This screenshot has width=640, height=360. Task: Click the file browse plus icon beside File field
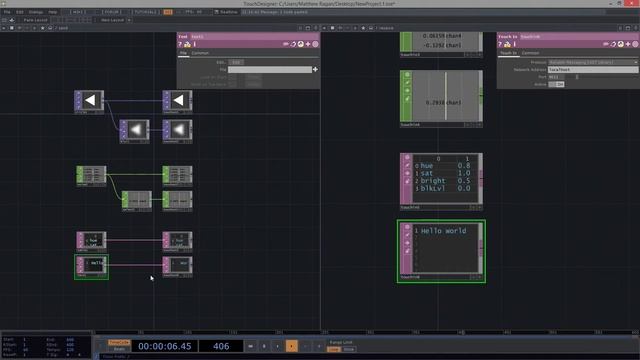[x=315, y=69]
